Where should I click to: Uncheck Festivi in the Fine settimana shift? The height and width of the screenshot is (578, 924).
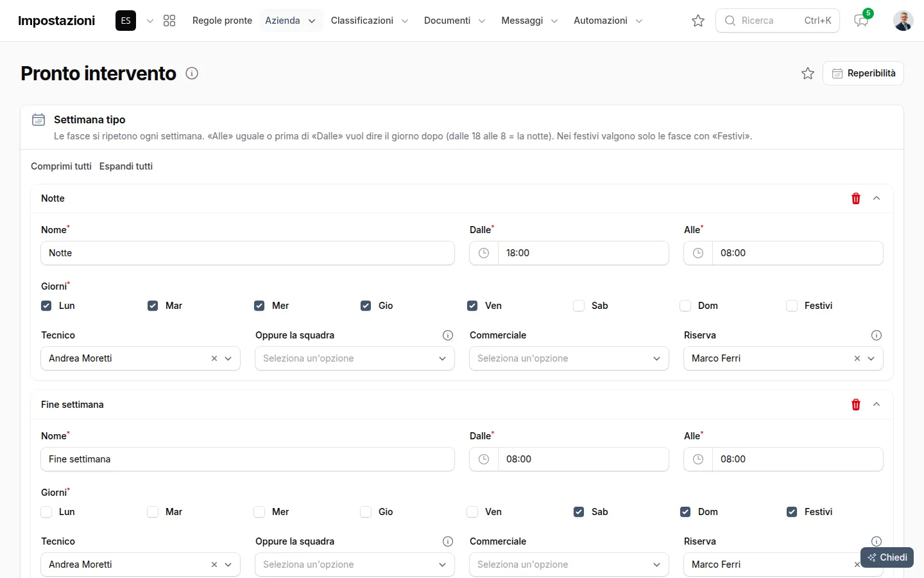click(792, 512)
